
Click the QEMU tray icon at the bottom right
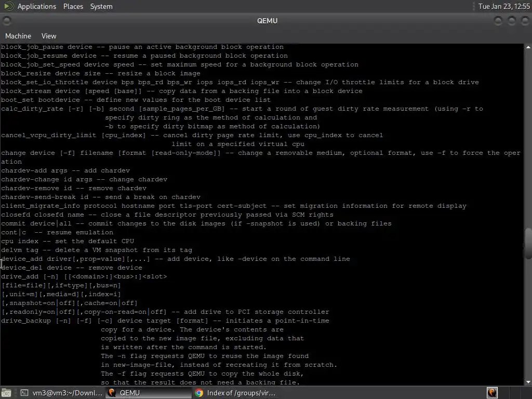click(x=492, y=393)
